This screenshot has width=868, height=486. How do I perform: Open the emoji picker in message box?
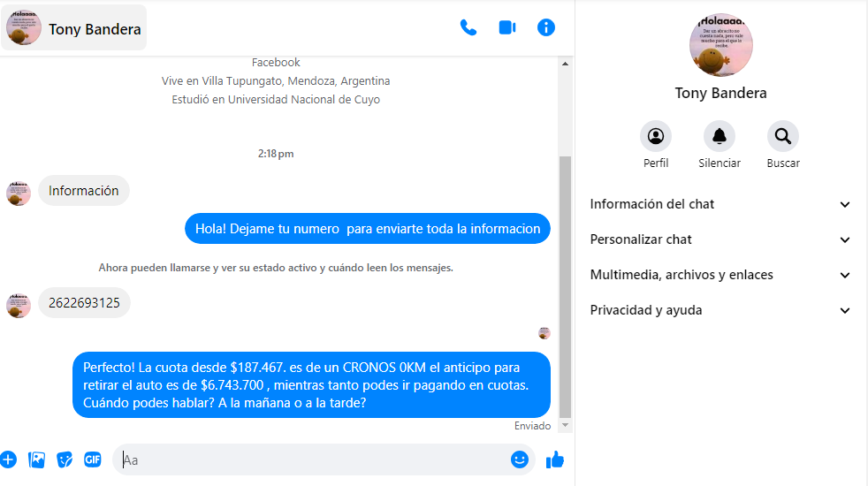click(520, 459)
